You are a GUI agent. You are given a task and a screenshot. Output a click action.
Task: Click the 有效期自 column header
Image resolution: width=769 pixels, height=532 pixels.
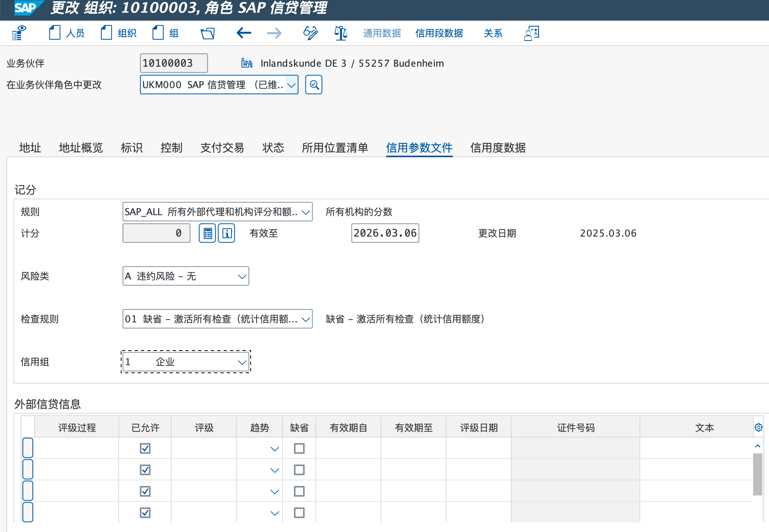point(349,428)
